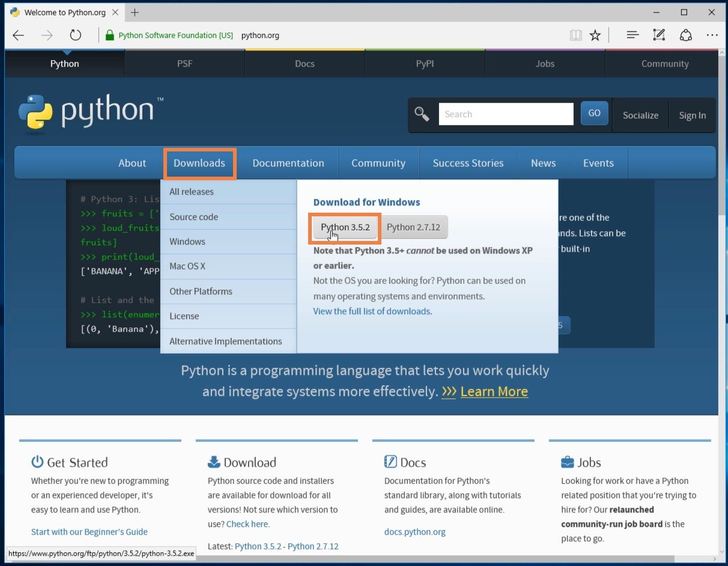
Task: Follow the Learn More link
Action: point(494,392)
